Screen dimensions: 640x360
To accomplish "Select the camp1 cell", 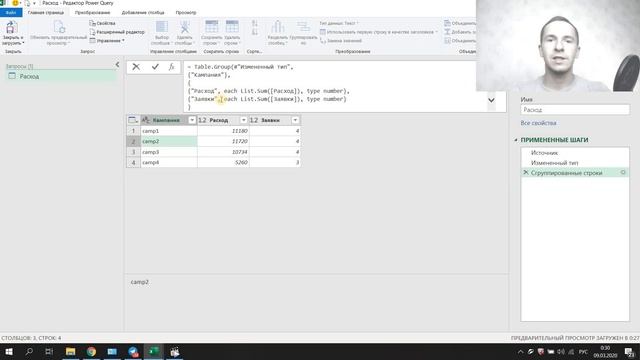I will [x=169, y=131].
